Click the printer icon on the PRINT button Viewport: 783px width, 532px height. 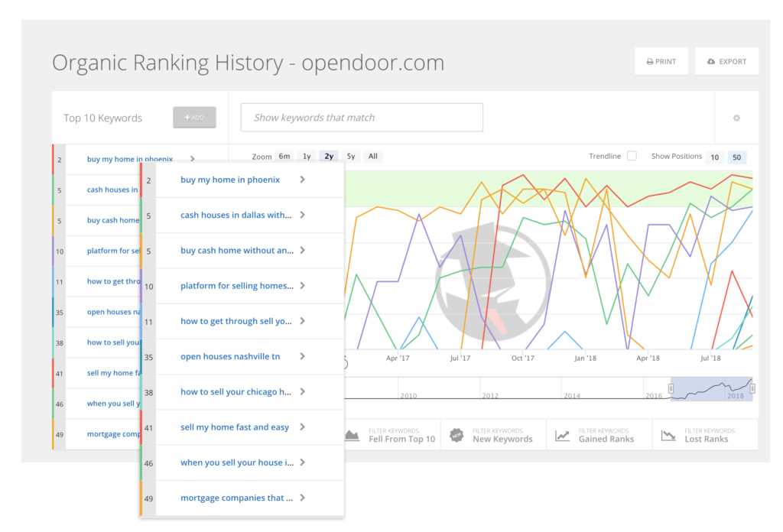tap(648, 60)
